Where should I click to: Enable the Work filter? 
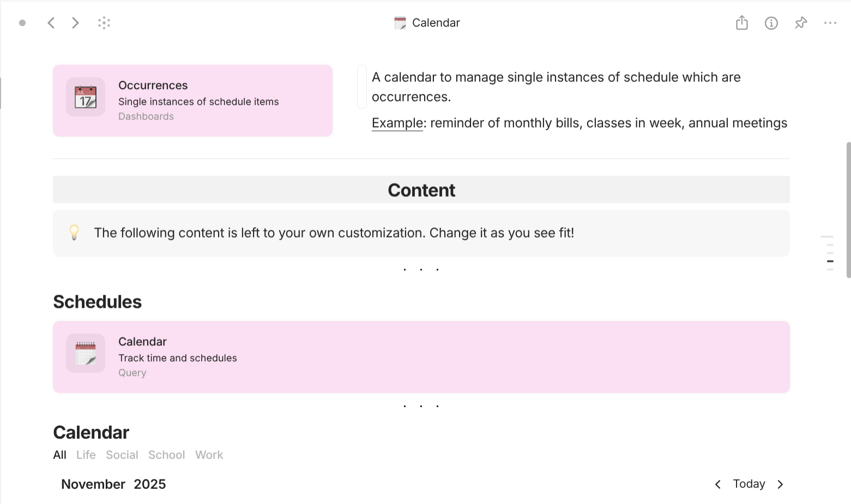pyautogui.click(x=209, y=454)
